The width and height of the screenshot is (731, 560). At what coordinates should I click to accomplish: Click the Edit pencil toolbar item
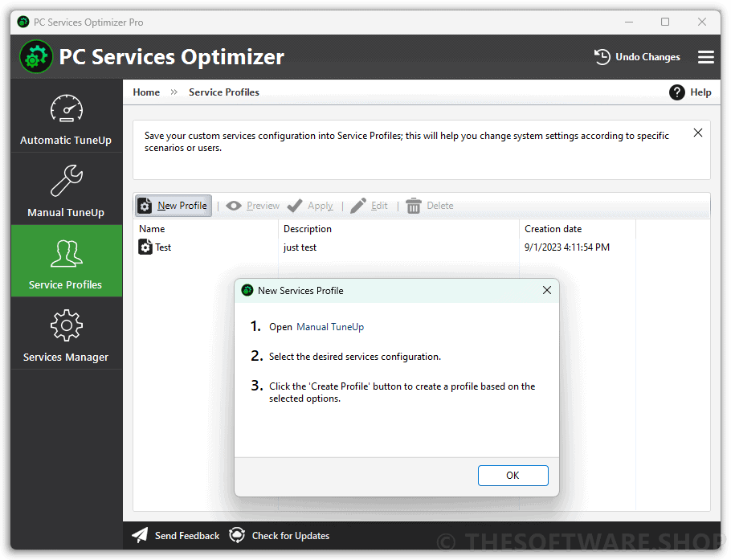coord(369,206)
